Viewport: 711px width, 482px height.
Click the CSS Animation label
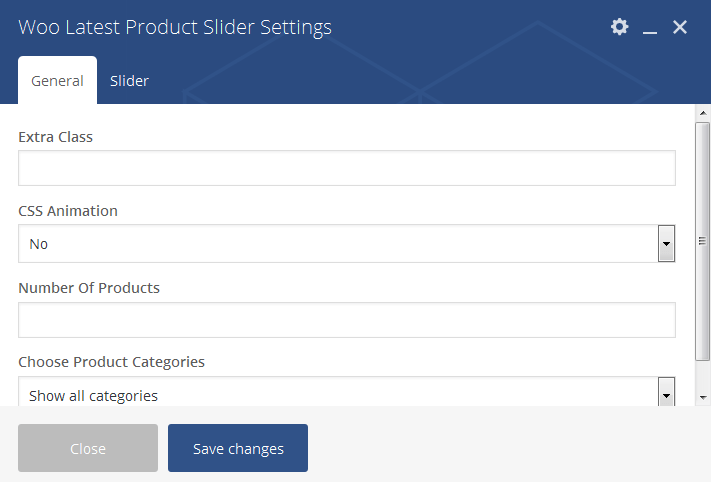[68, 211]
